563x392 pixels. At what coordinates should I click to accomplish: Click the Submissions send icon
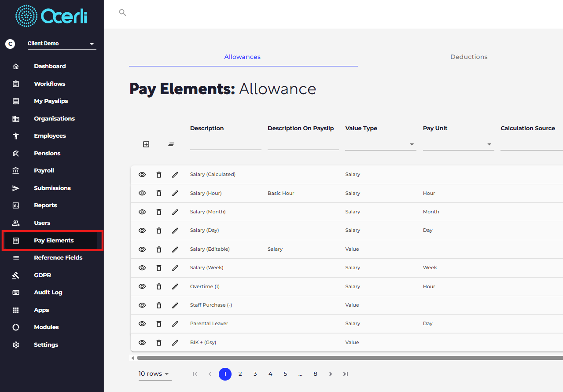point(16,188)
